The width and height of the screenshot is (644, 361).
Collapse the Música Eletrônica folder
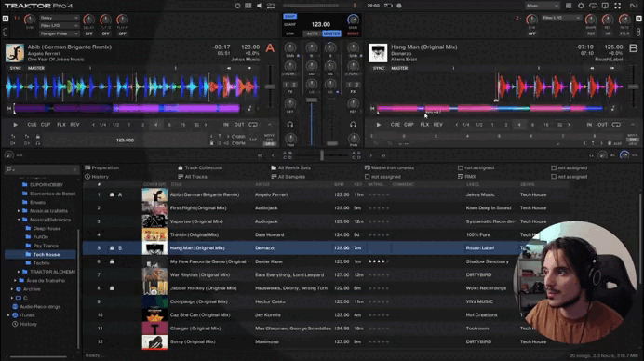19,220
